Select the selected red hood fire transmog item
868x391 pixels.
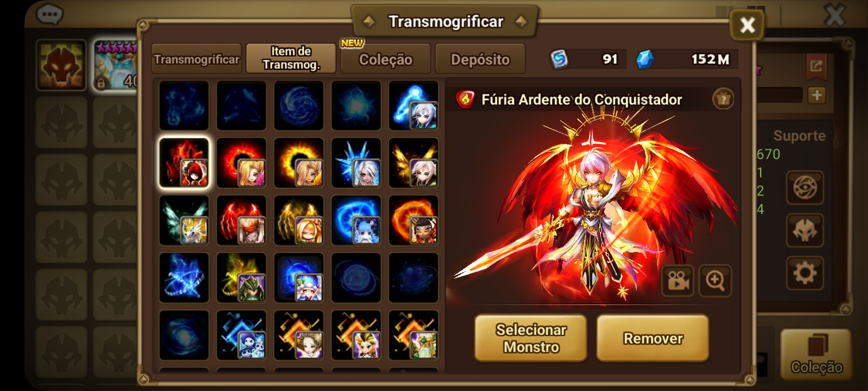[184, 162]
